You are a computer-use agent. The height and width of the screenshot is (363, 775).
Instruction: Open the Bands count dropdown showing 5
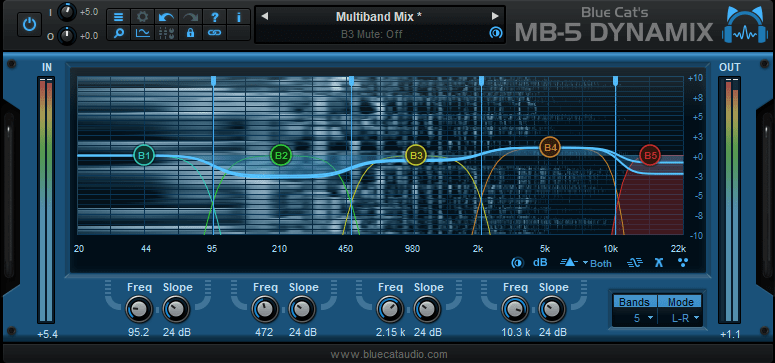[x=635, y=318]
